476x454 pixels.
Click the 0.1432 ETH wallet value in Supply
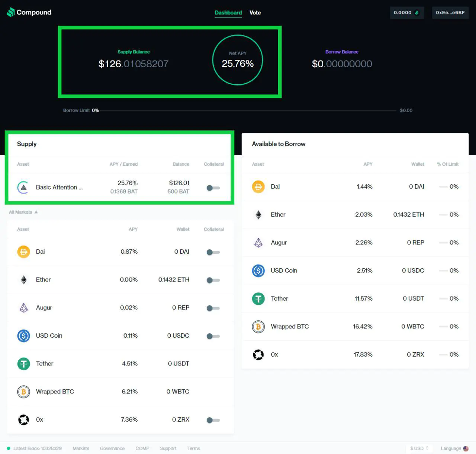[174, 280]
